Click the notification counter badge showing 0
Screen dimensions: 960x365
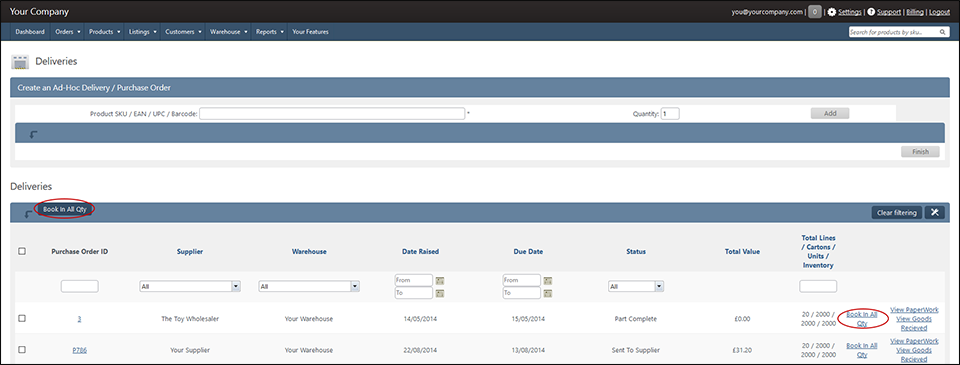814,12
